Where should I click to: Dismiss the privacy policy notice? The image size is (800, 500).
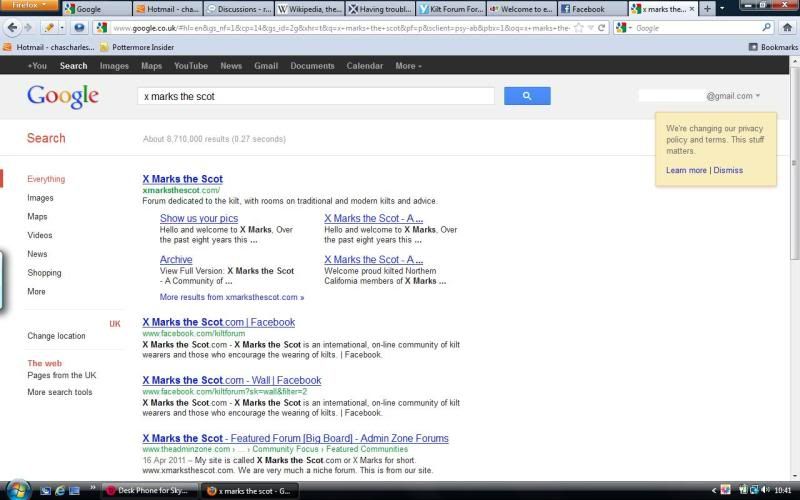click(728, 170)
